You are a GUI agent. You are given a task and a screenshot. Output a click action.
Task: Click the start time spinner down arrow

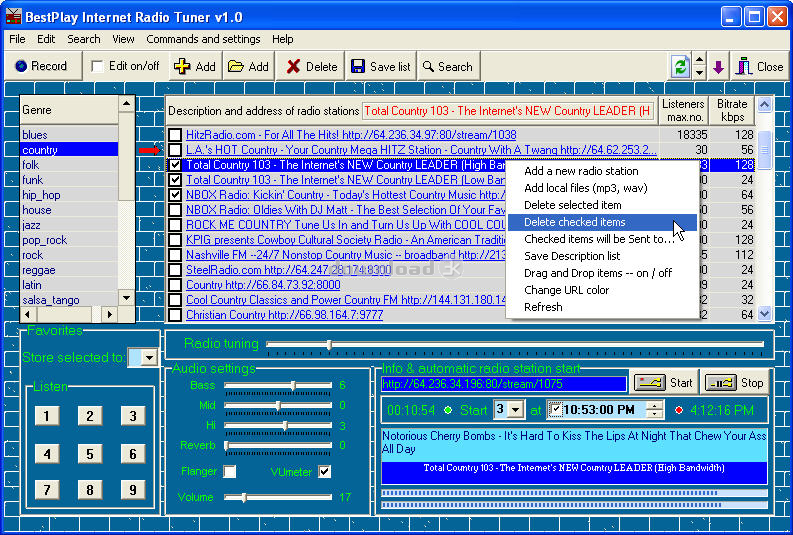pos(655,414)
